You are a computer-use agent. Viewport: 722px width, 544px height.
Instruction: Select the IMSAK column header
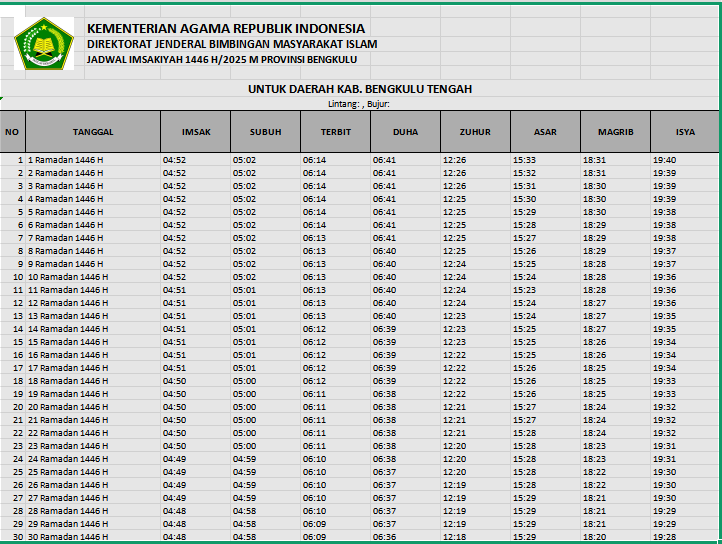195,131
